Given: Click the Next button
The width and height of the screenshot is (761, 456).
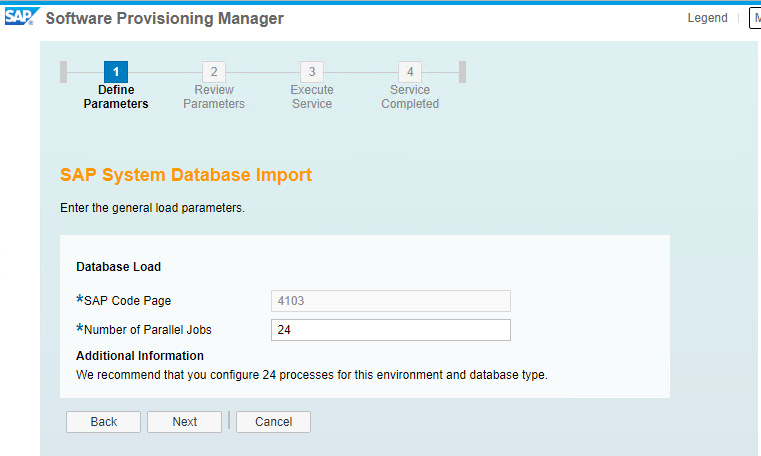Looking at the screenshot, I should coord(184,422).
